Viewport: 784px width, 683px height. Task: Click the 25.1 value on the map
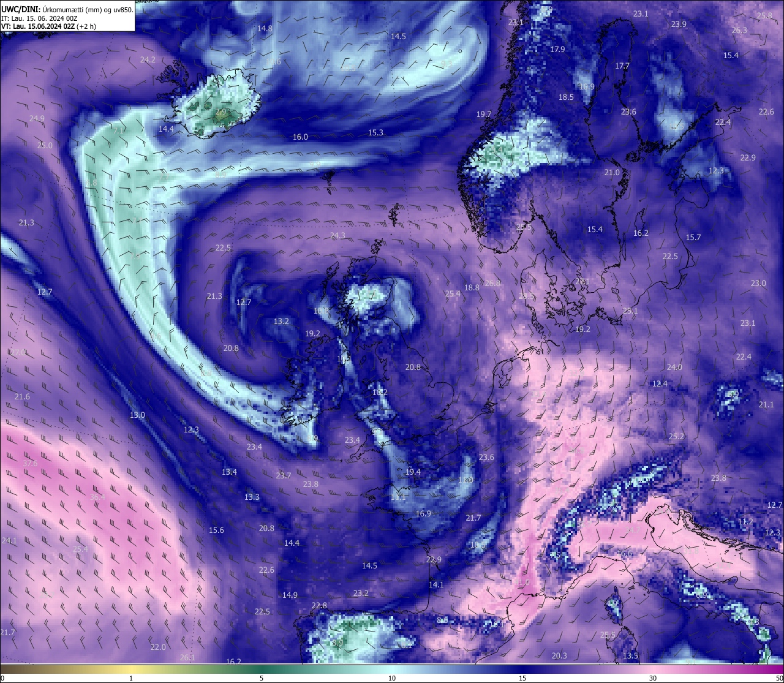[x=630, y=311]
